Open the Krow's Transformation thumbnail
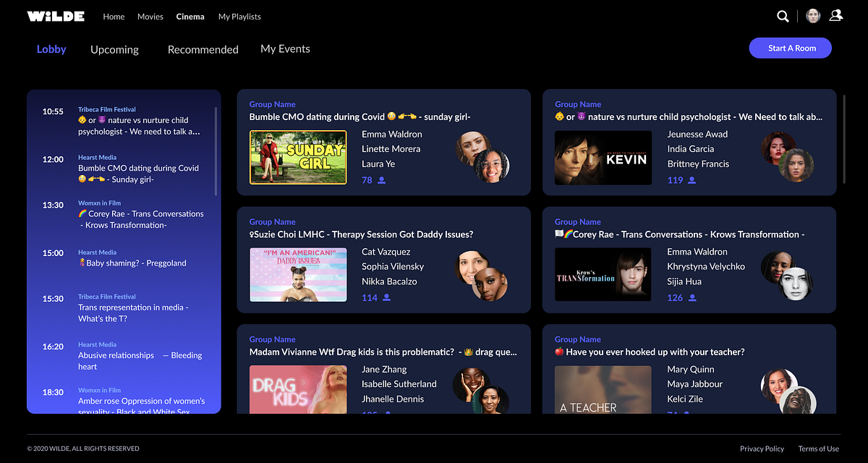Image resolution: width=868 pixels, height=463 pixels. 603,275
